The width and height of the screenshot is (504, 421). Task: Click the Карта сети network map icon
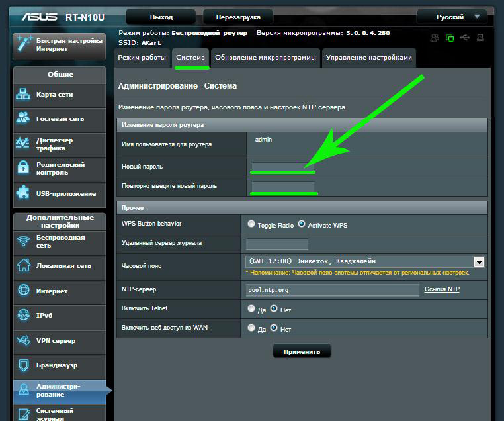[23, 95]
